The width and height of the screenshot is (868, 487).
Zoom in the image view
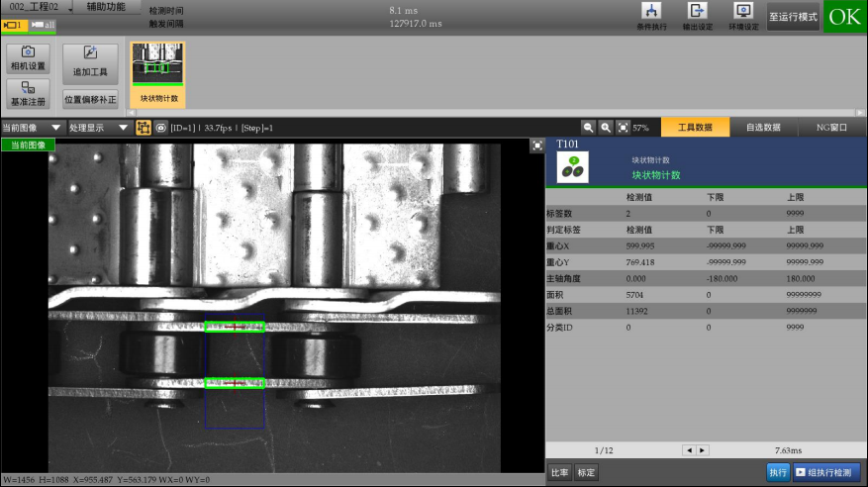coord(605,128)
